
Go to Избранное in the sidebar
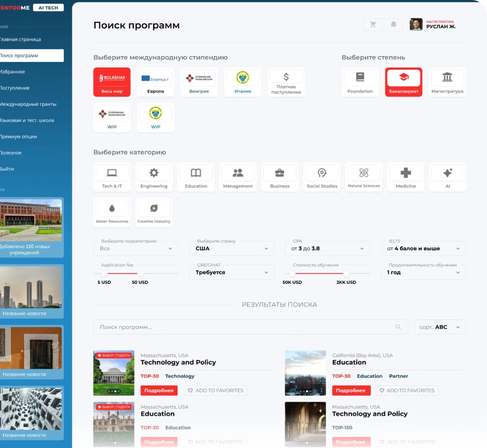(13, 72)
